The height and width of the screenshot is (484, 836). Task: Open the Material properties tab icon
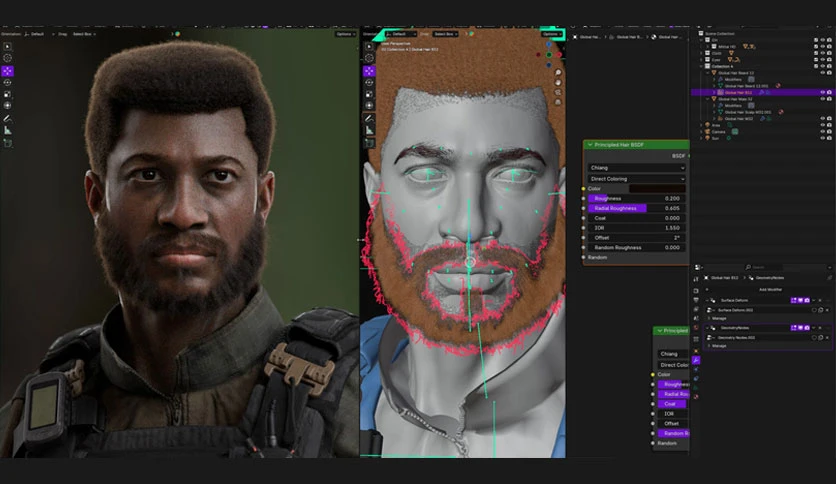tap(696, 397)
